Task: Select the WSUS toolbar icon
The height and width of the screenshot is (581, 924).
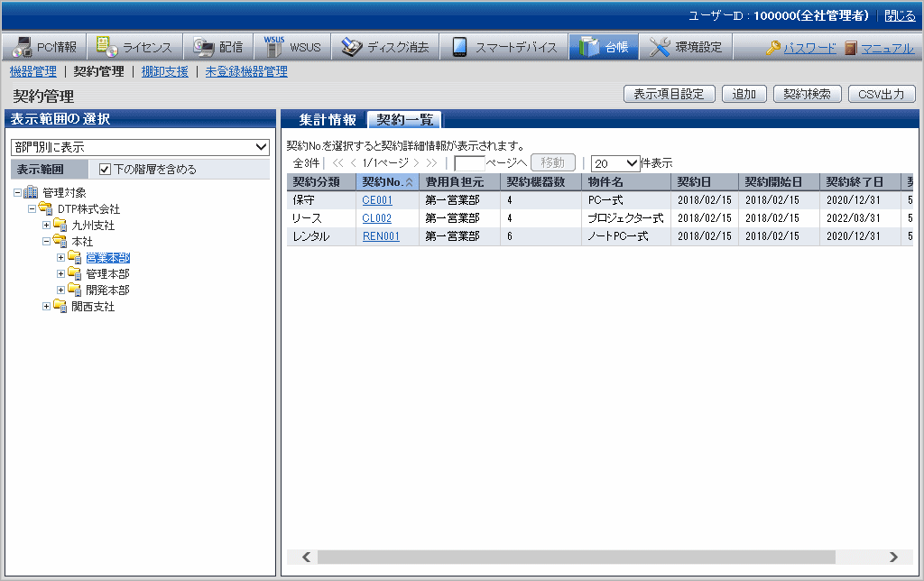Action: [x=273, y=47]
